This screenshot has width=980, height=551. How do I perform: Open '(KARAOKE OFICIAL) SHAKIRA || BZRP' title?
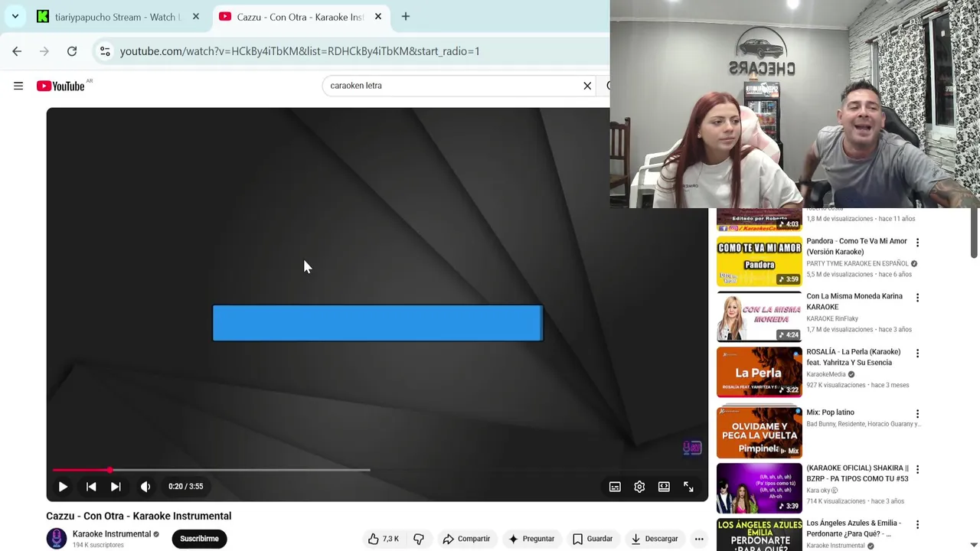click(857, 474)
